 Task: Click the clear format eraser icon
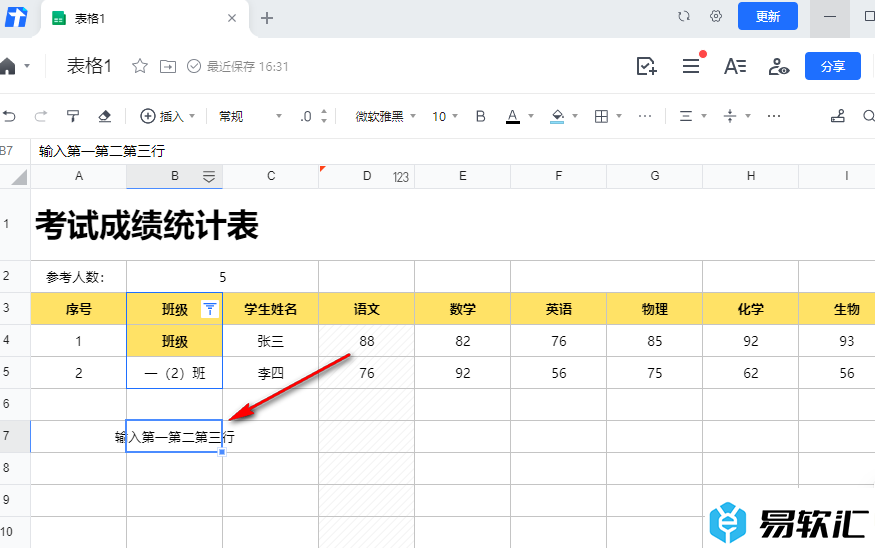tap(104, 116)
